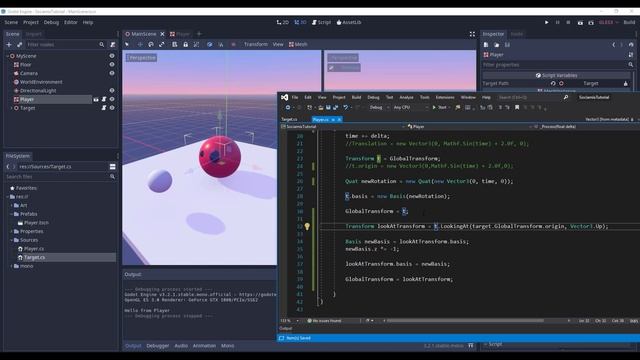Create new resource in Inspector
The image size is (640, 360).
(486, 44)
